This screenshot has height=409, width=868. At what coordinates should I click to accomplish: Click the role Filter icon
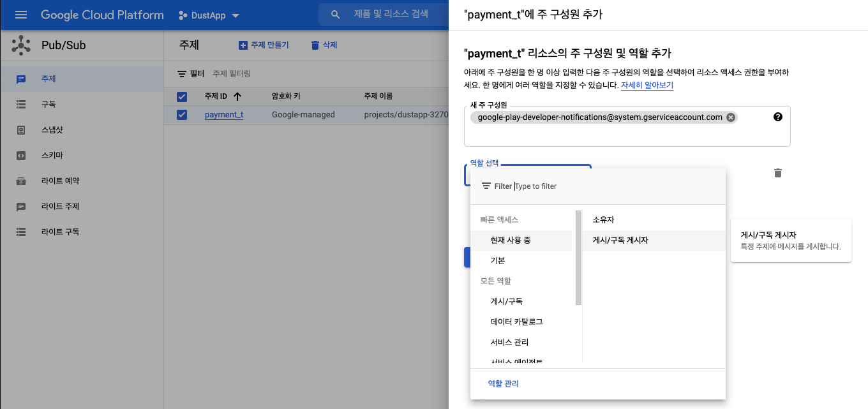pos(486,186)
